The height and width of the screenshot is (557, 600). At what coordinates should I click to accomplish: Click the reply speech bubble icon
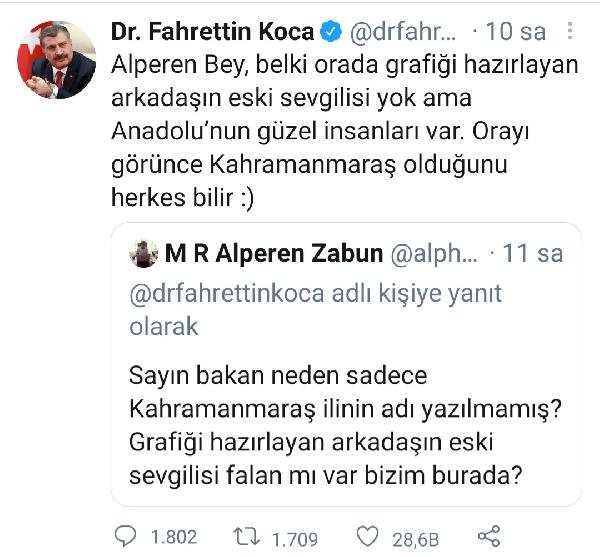point(126,536)
